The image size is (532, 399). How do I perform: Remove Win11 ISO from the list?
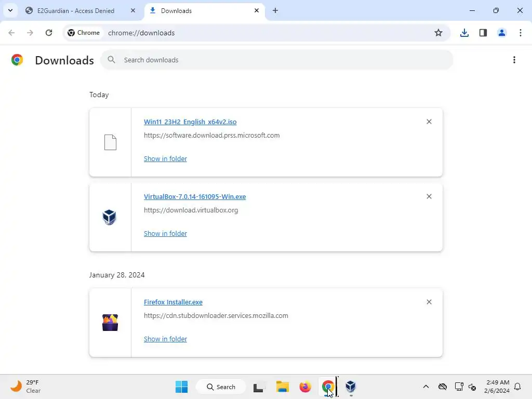pyautogui.click(x=429, y=122)
